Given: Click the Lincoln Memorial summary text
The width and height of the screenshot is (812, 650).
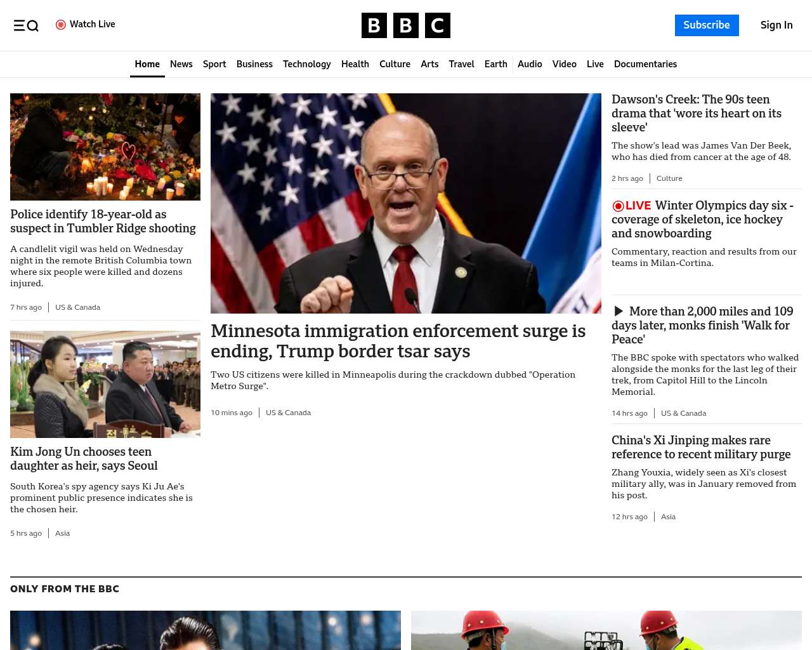Looking at the screenshot, I should pyautogui.click(x=705, y=375).
